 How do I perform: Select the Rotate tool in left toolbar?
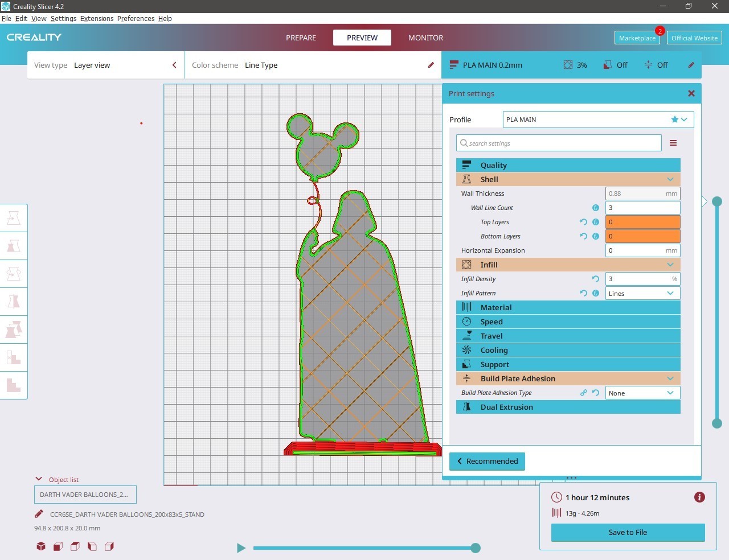click(14, 274)
